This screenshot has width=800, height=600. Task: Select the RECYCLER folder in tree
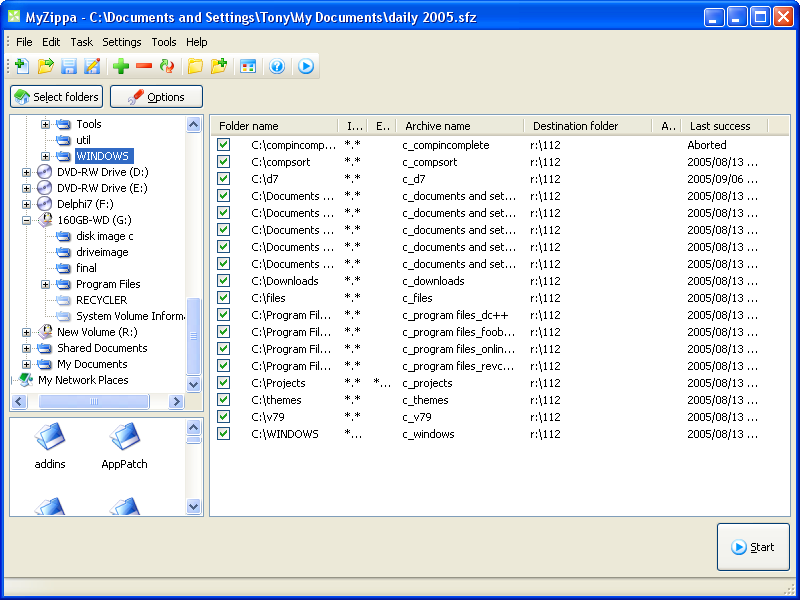(102, 300)
